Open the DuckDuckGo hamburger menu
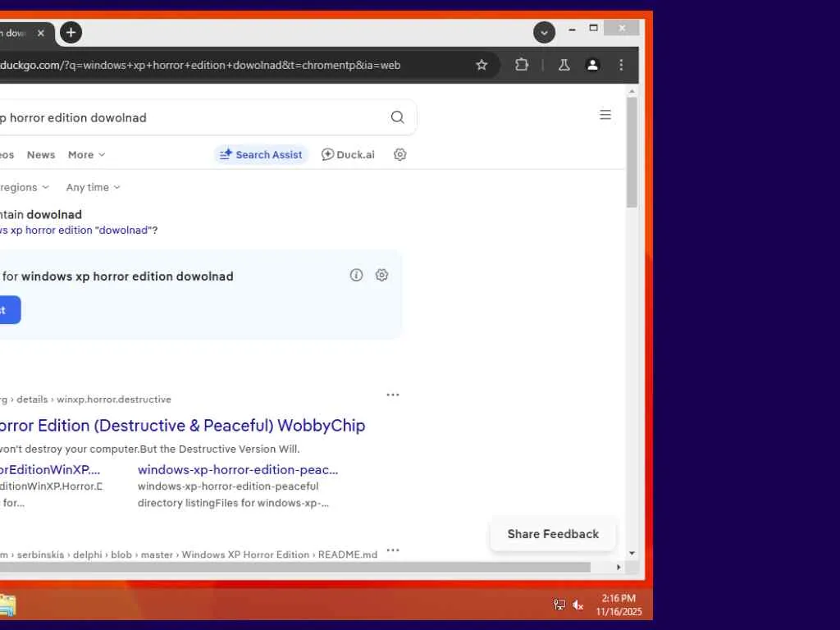The image size is (840, 630). (x=605, y=115)
